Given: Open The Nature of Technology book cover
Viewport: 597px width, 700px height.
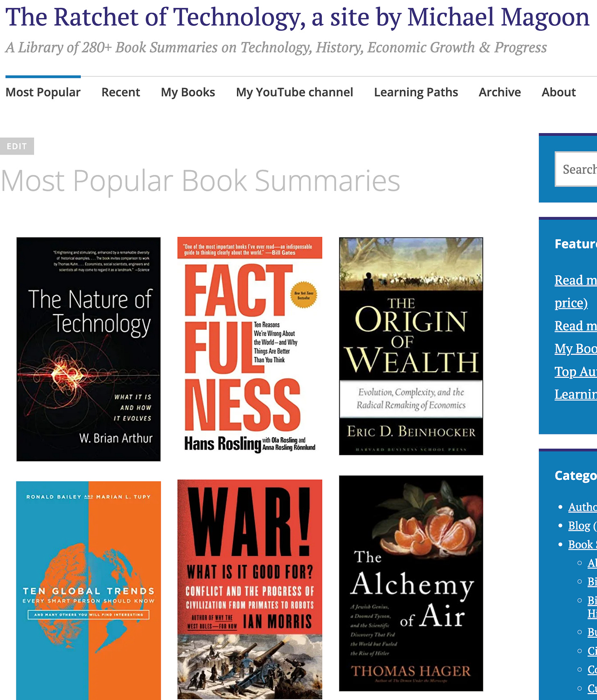Looking at the screenshot, I should pyautogui.click(x=89, y=349).
